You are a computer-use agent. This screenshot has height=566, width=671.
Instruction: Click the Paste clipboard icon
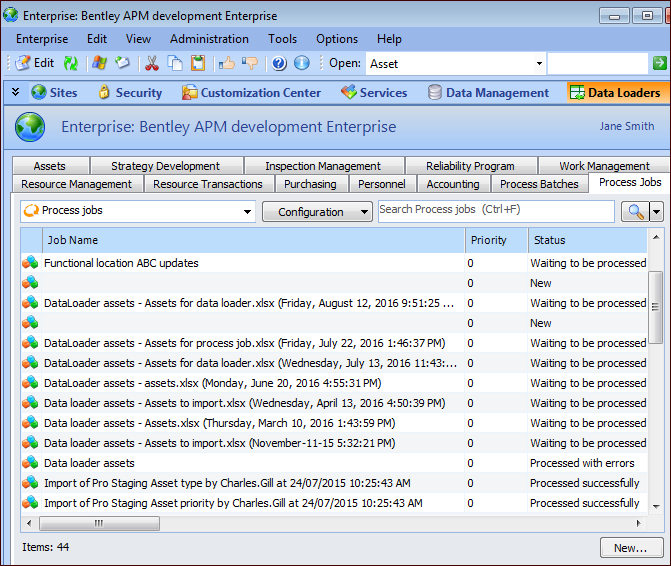point(198,63)
